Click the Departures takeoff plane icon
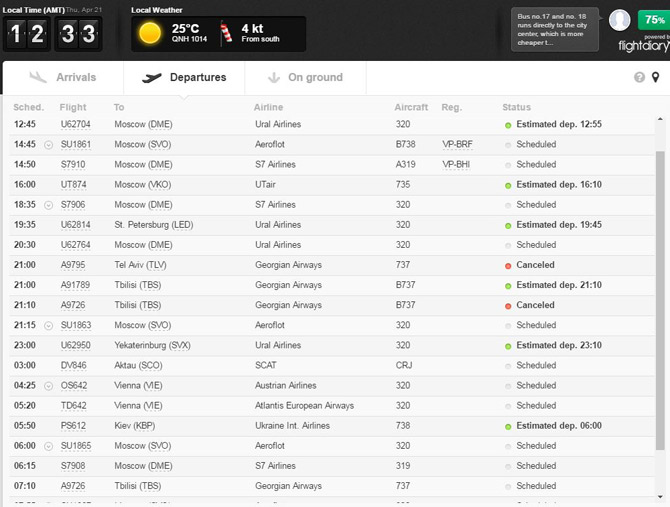The image size is (670, 507). 152,78
